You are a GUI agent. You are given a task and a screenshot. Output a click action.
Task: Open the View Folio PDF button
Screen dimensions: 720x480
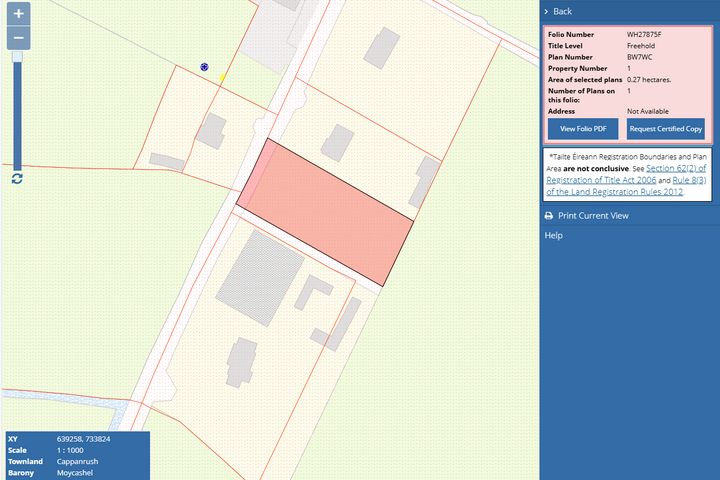coord(583,129)
